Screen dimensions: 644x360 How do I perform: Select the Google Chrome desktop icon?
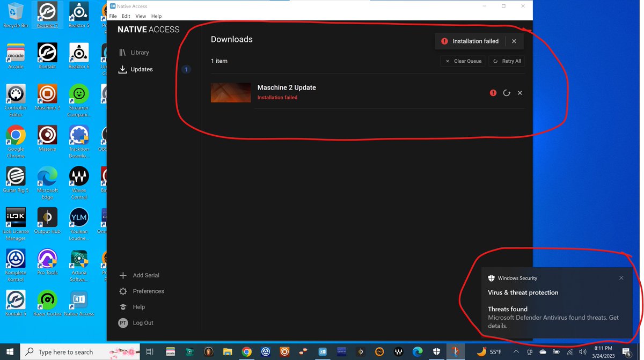click(x=16, y=142)
